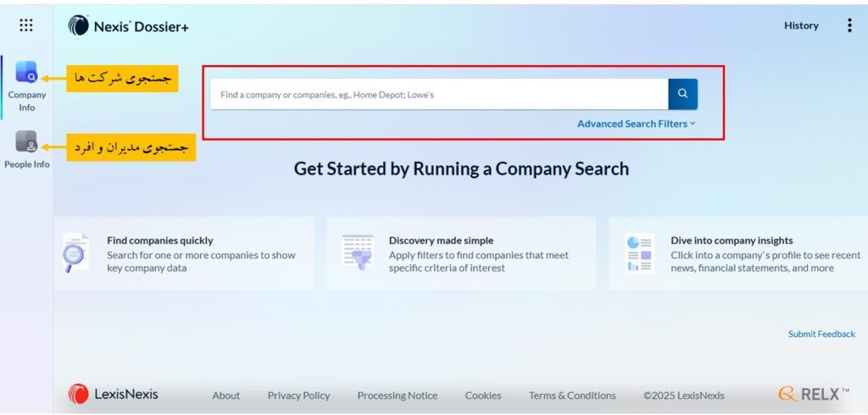Screen dimensions: 868x415
Task: Click the Discovery made simple heading
Action: 441,241
